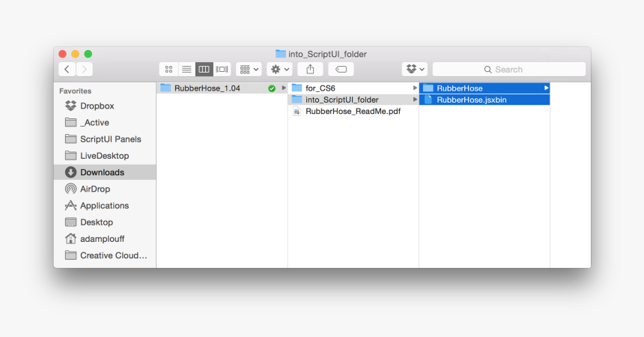Image resolution: width=644 pixels, height=337 pixels.
Task: Click the Desktop sidebar icon
Action: click(70, 222)
